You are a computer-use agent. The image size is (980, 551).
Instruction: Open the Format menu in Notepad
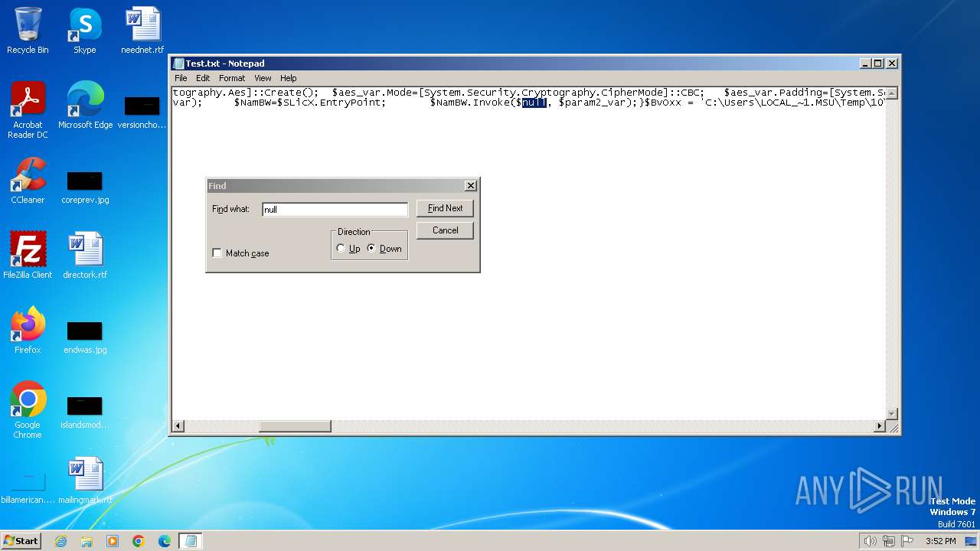tap(232, 78)
